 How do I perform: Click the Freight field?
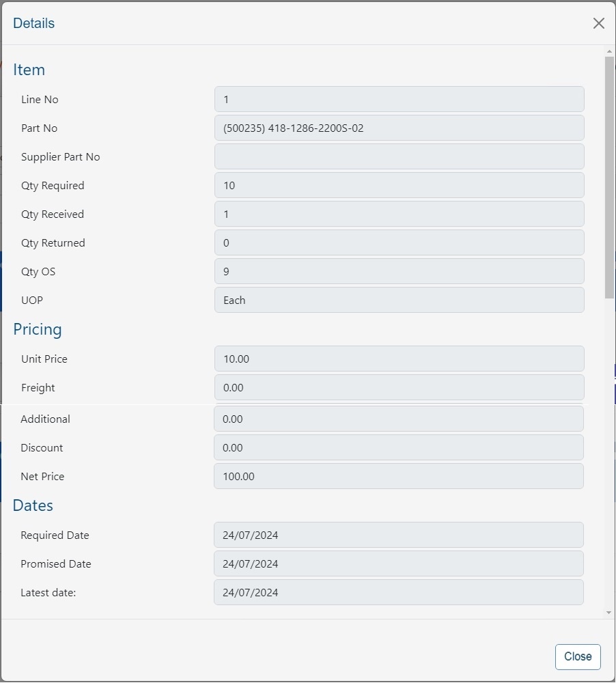click(399, 387)
